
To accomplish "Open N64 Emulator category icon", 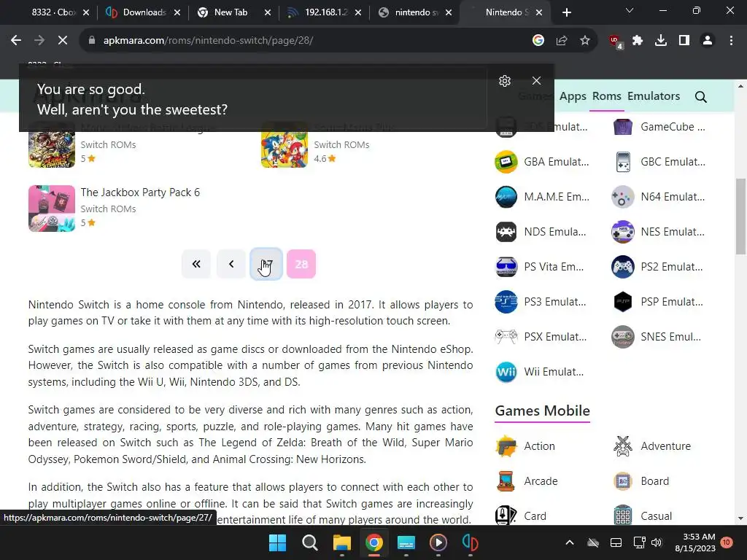I will pyautogui.click(x=623, y=197).
